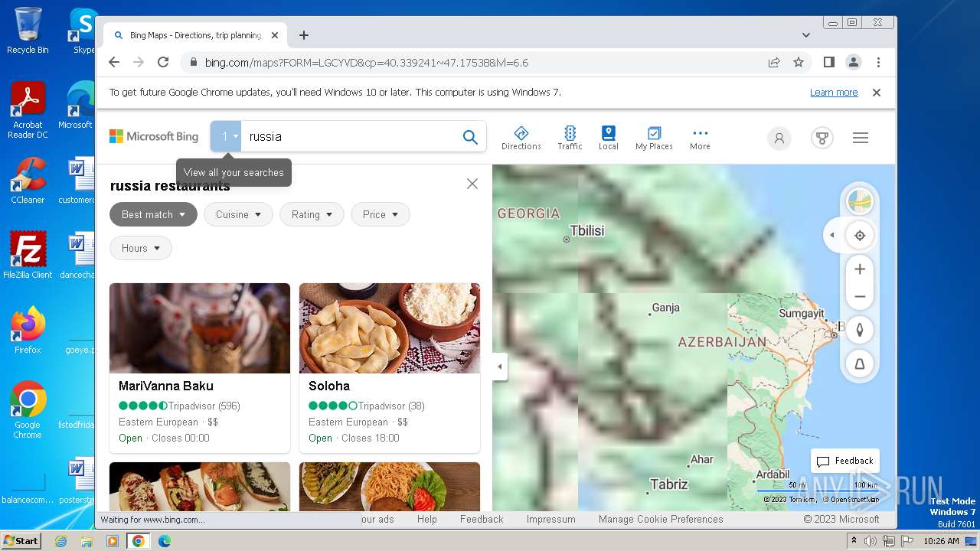This screenshot has height=551, width=980.
Task: Reset map compass to north
Action: coord(860,330)
